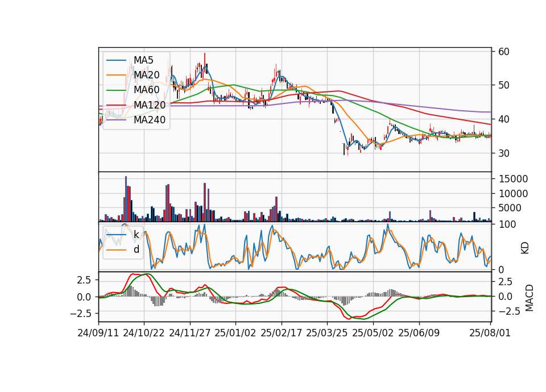Screen dimensions: 546x392
Task: Click the volume axis value 5000
Action: pos(511,208)
